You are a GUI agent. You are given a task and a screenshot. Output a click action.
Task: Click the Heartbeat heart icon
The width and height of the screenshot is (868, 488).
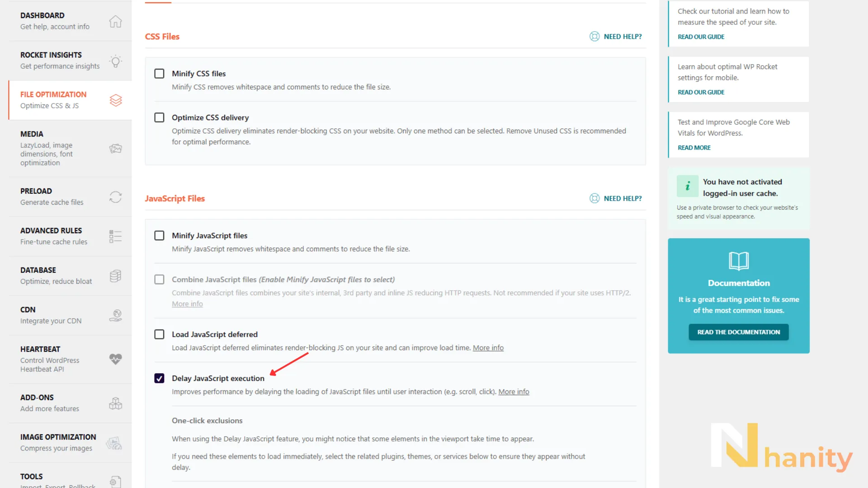pyautogui.click(x=116, y=359)
